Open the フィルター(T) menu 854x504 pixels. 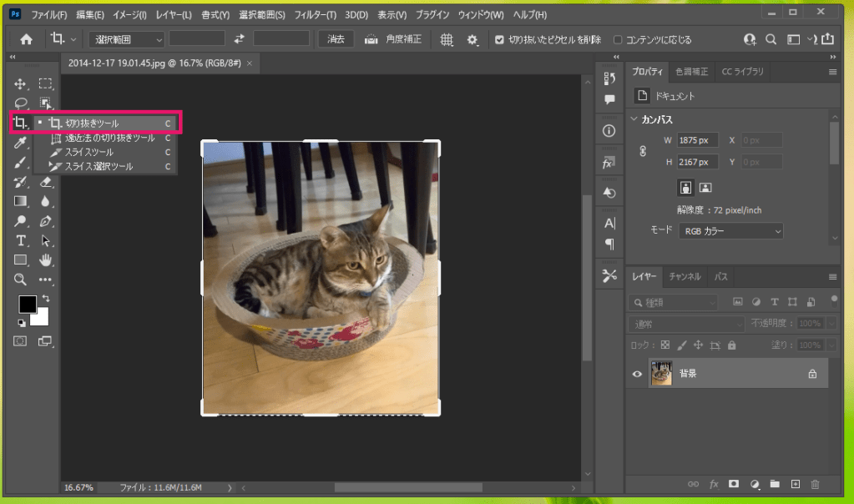click(316, 15)
